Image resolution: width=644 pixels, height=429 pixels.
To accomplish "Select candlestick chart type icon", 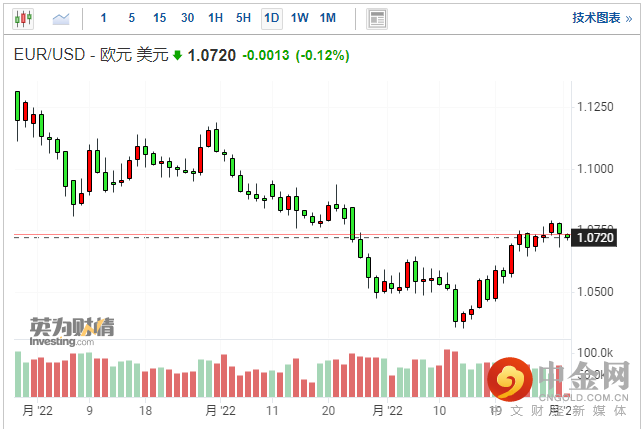I will [x=22, y=18].
